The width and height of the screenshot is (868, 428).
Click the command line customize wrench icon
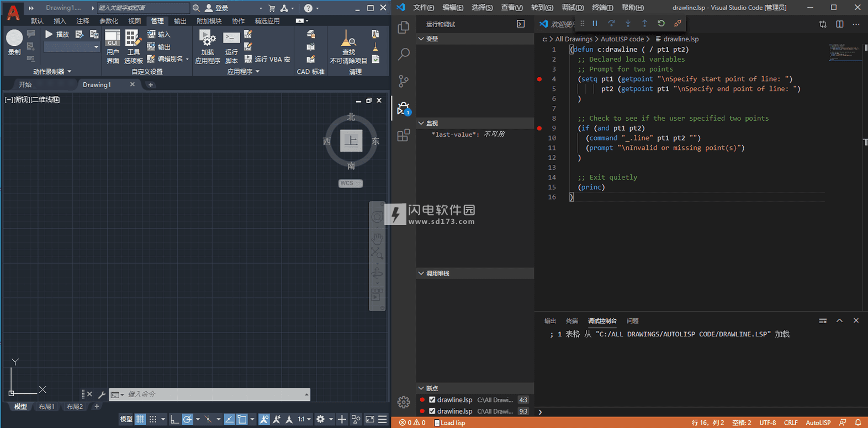[x=102, y=394]
